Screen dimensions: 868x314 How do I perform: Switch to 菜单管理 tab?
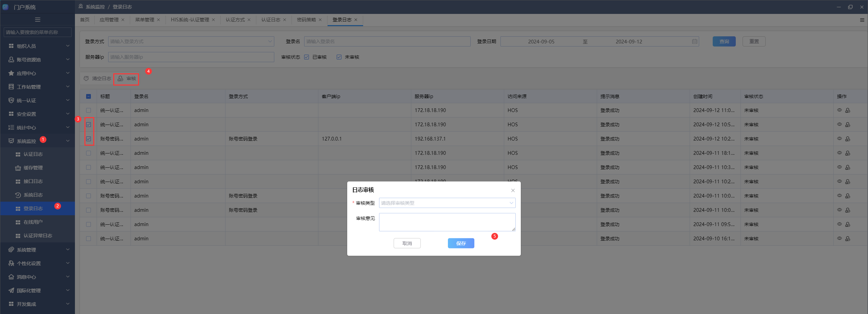[x=144, y=20]
